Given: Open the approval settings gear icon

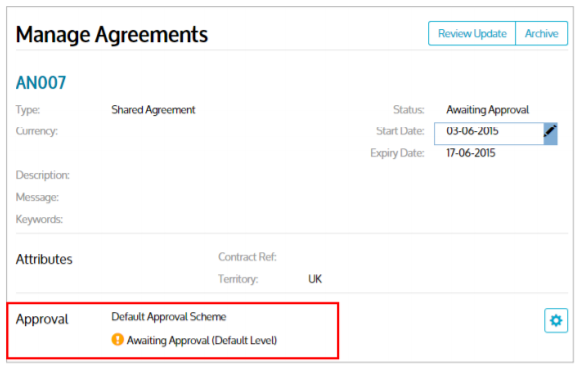Looking at the screenshot, I should (556, 320).
